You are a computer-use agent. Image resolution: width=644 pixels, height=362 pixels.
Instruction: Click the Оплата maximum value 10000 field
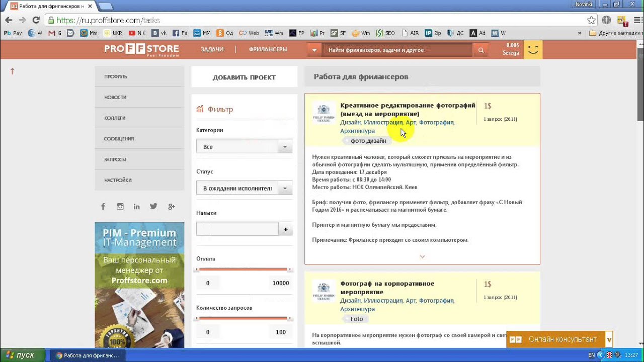280,283
